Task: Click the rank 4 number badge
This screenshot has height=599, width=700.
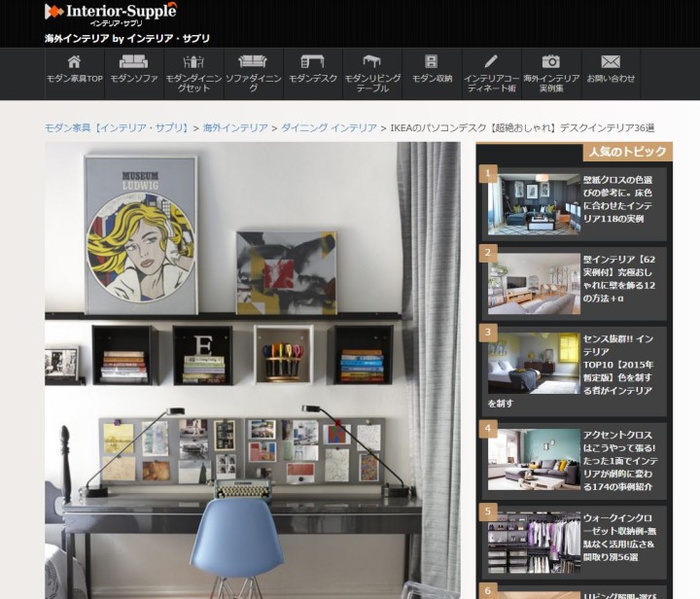Action: click(488, 429)
